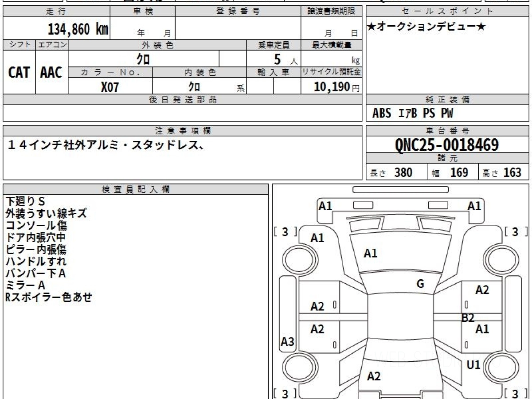Click the 内装色 header
The width and height of the screenshot is (532, 399).
tap(199, 72)
